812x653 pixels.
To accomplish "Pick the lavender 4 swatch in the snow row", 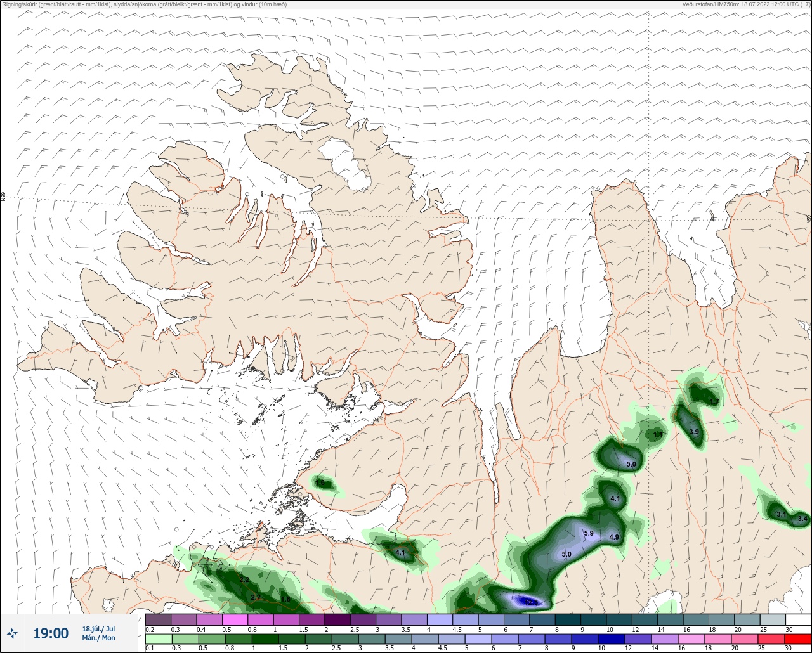I will 440,619.
